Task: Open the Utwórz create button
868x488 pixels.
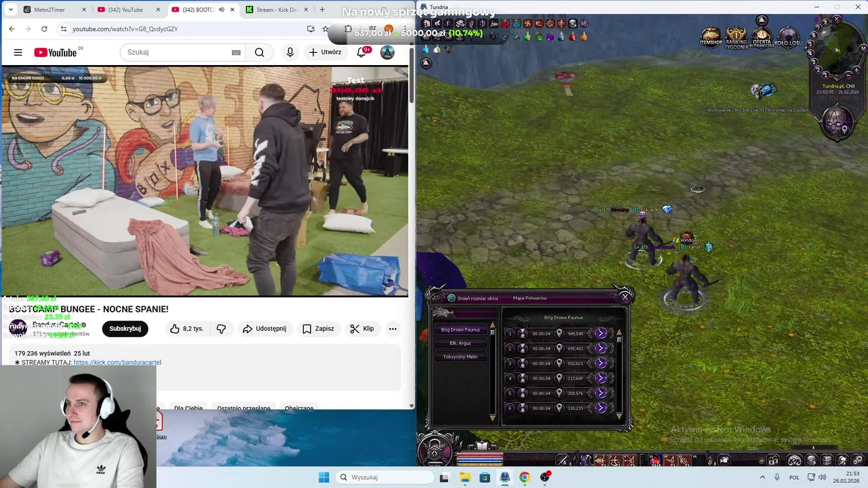Action: point(325,52)
